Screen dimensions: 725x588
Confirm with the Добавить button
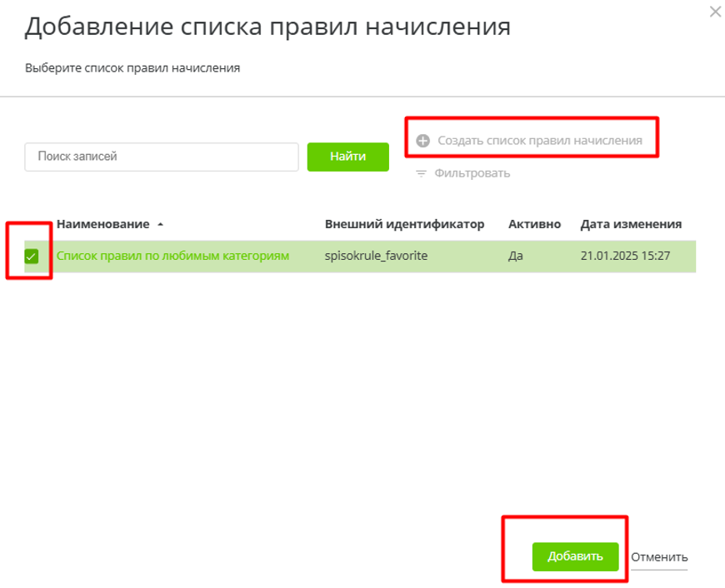tap(575, 556)
